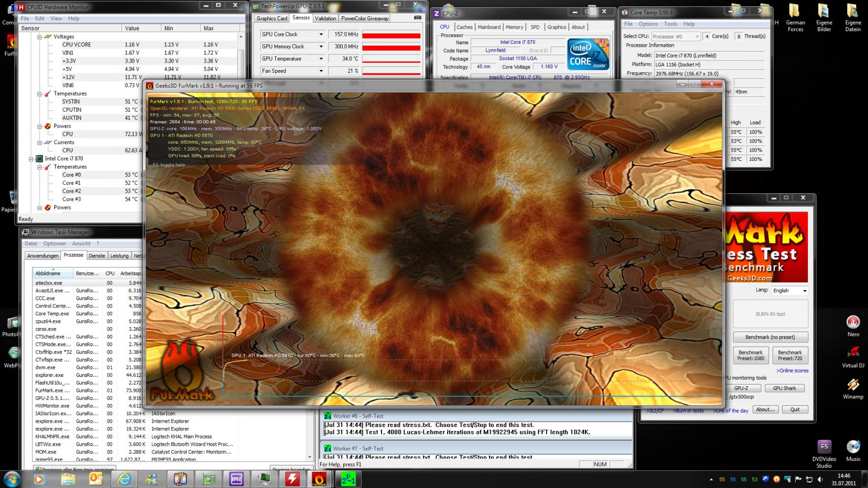Screen dimensions: 868x488
Task: Switch to HWMonitor red lightning taskbar icon
Action: [293, 479]
